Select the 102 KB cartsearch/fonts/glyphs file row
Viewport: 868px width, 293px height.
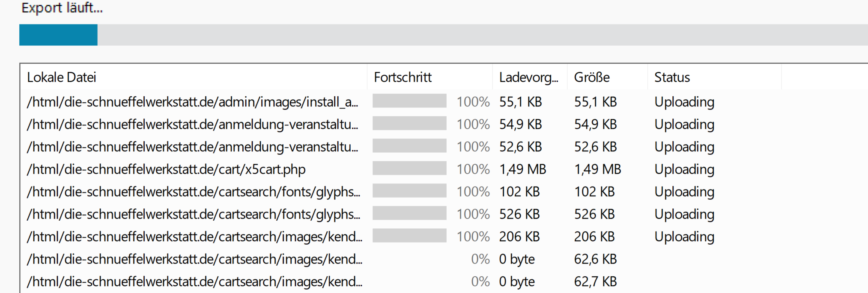193,192
